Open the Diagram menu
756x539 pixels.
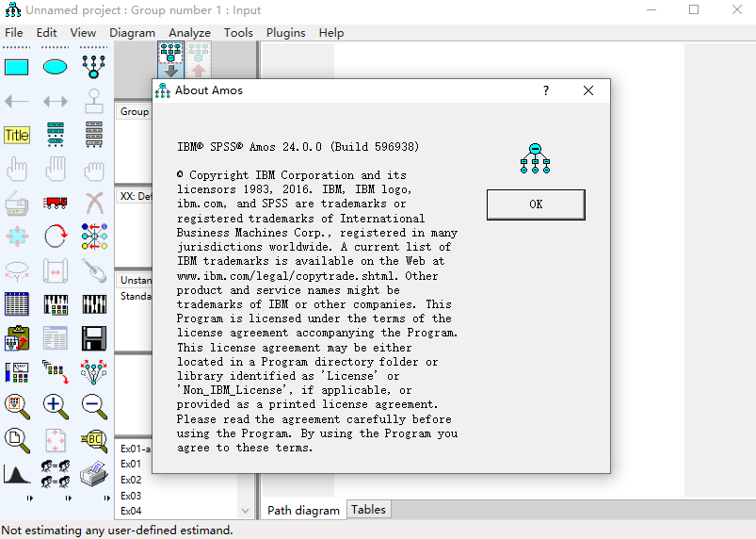coord(132,33)
